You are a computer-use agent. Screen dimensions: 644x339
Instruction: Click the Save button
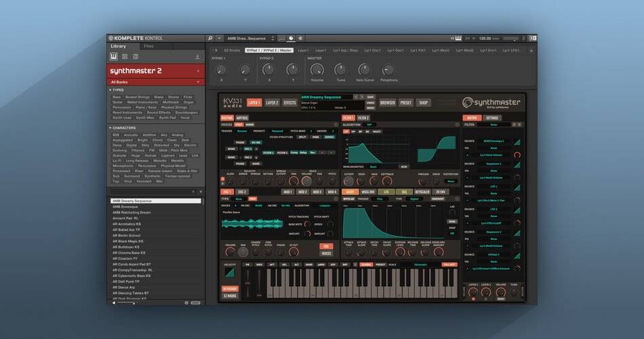(370, 97)
